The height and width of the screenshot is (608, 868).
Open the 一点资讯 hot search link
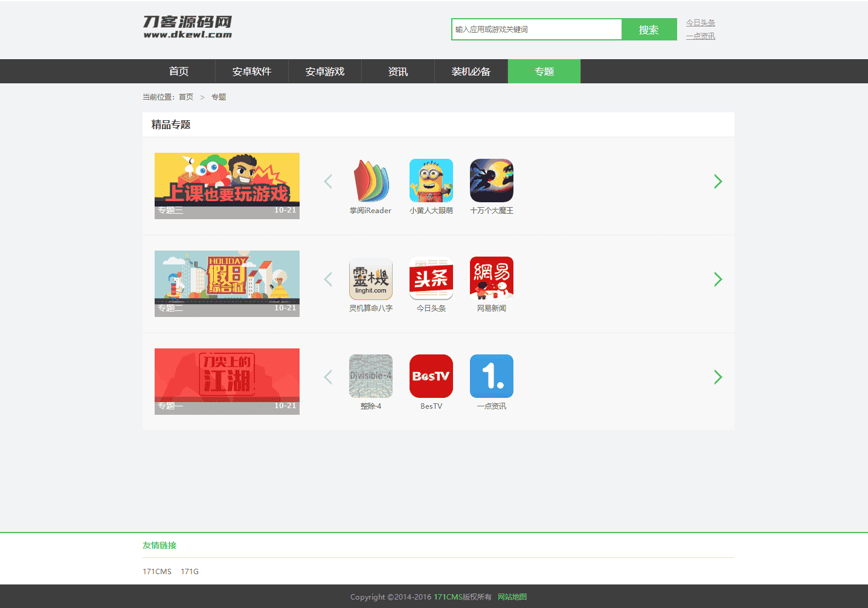[701, 36]
